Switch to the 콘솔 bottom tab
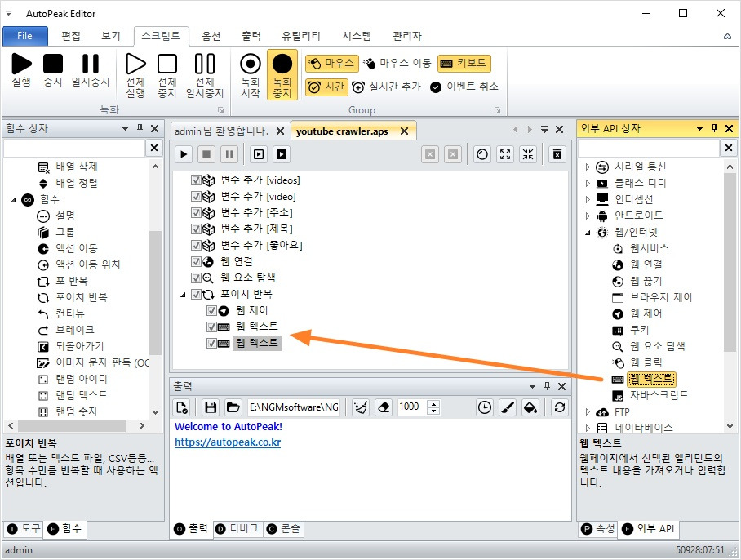The height and width of the screenshot is (560, 741). point(283,529)
